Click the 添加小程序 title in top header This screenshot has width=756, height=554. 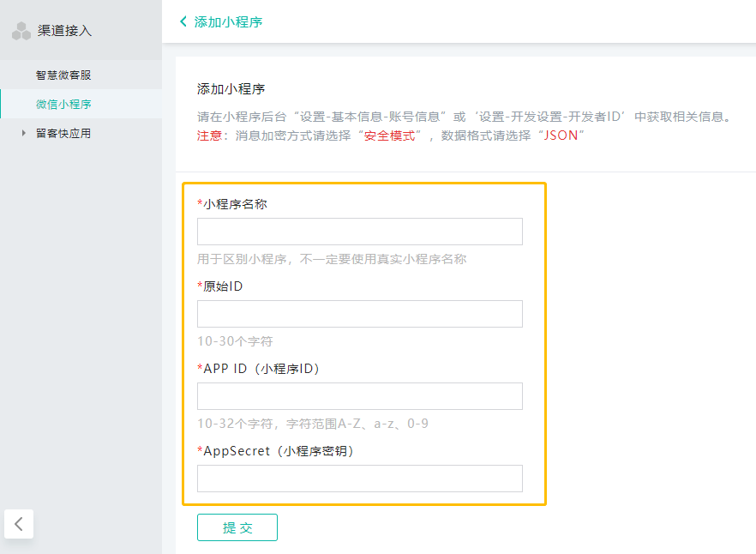coord(228,21)
